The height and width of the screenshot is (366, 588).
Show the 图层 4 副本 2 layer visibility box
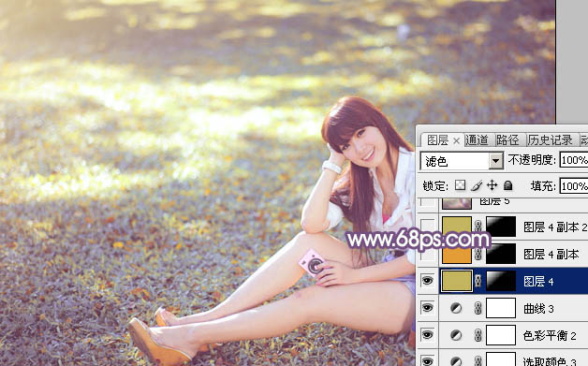pyautogui.click(x=427, y=227)
